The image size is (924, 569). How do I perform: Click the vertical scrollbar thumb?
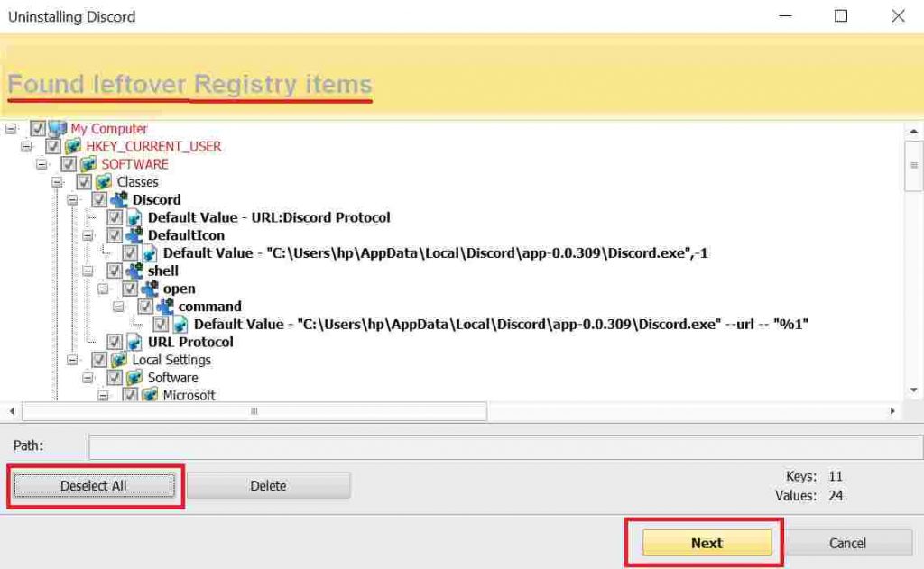913,166
